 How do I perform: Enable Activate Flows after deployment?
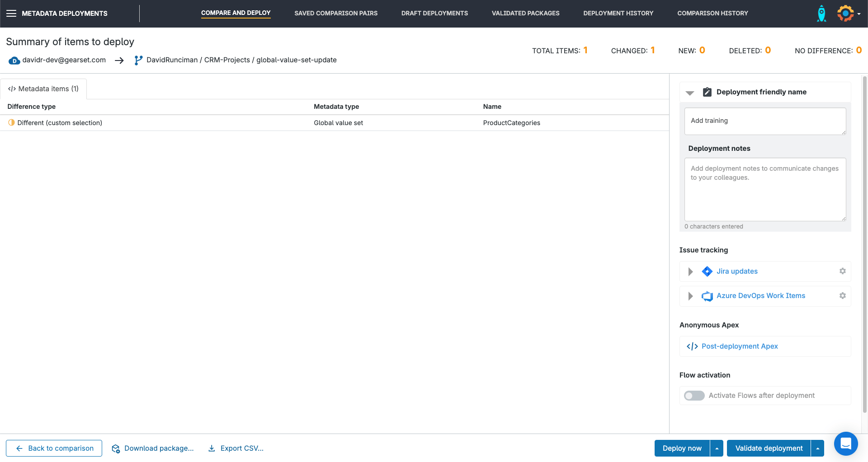694,395
